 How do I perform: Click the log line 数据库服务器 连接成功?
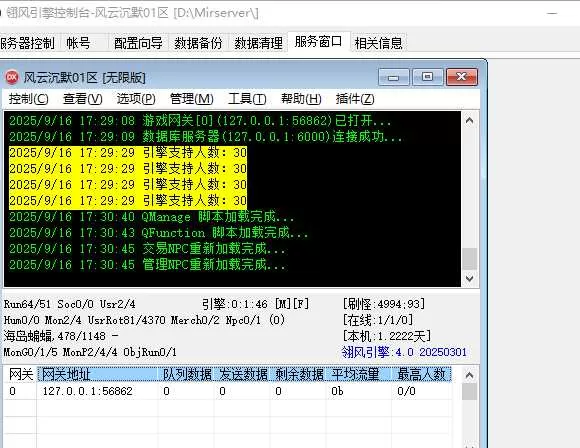pos(206,137)
